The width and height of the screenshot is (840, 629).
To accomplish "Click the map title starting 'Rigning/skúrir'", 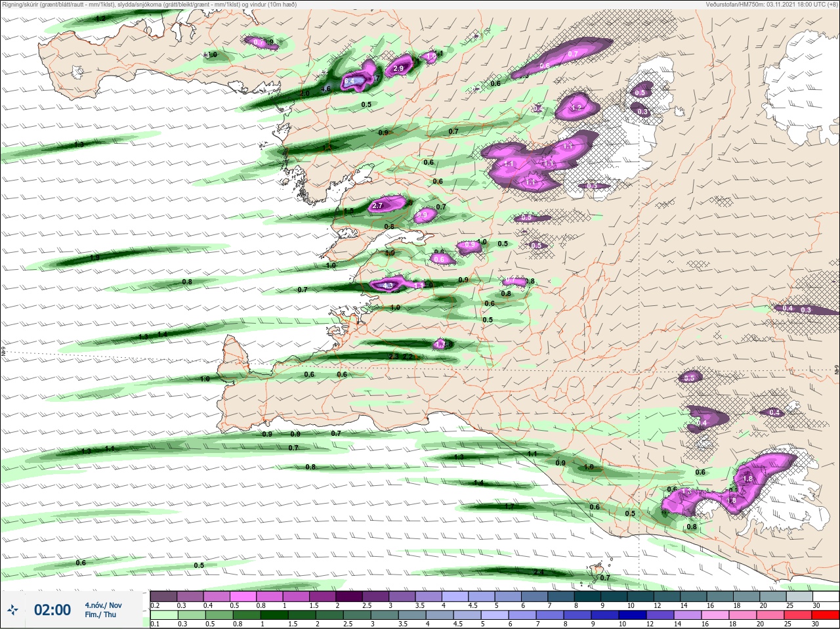I will 149,4.
